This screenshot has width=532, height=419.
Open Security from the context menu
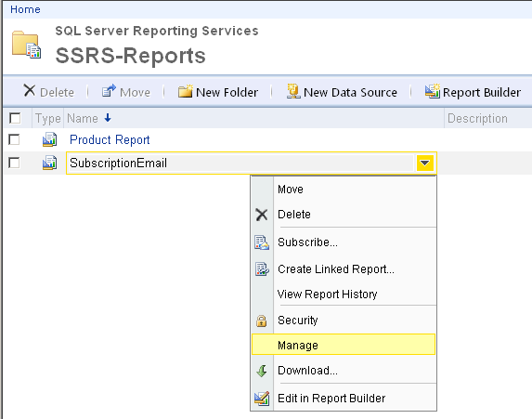click(344, 321)
